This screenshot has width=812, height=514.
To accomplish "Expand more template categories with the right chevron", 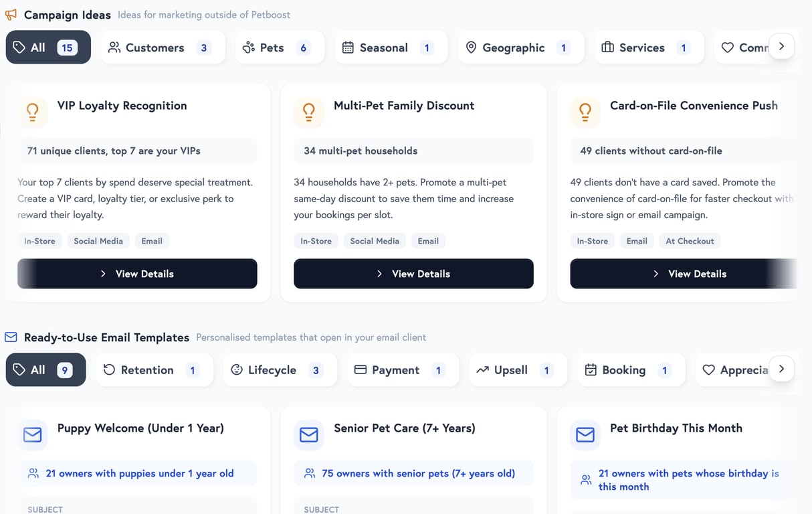I will tap(781, 368).
